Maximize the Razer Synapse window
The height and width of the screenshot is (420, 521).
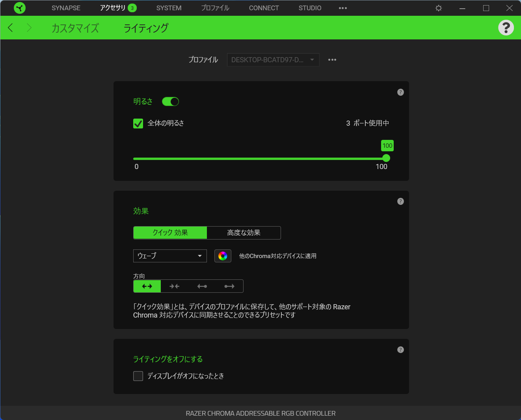coord(486,8)
